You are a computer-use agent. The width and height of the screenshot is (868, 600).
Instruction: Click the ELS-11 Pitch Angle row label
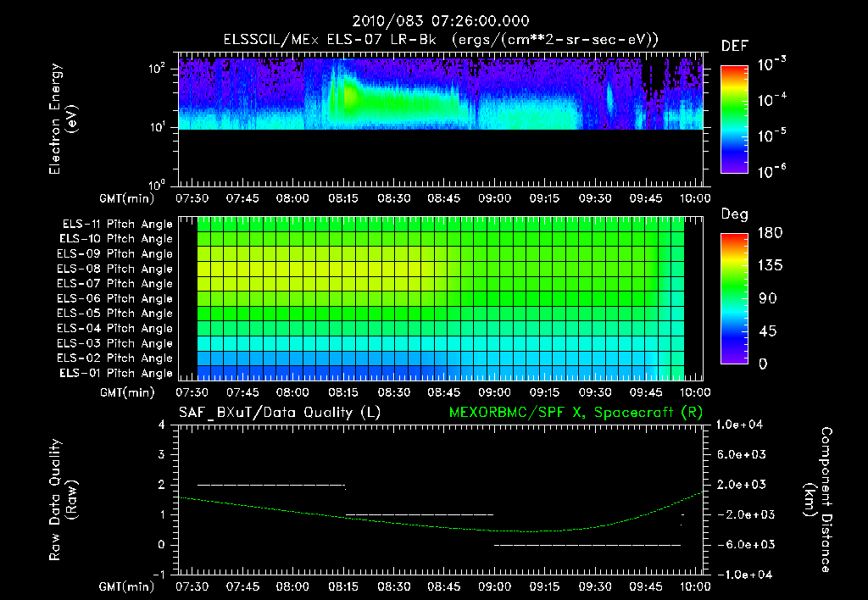pyautogui.click(x=117, y=225)
